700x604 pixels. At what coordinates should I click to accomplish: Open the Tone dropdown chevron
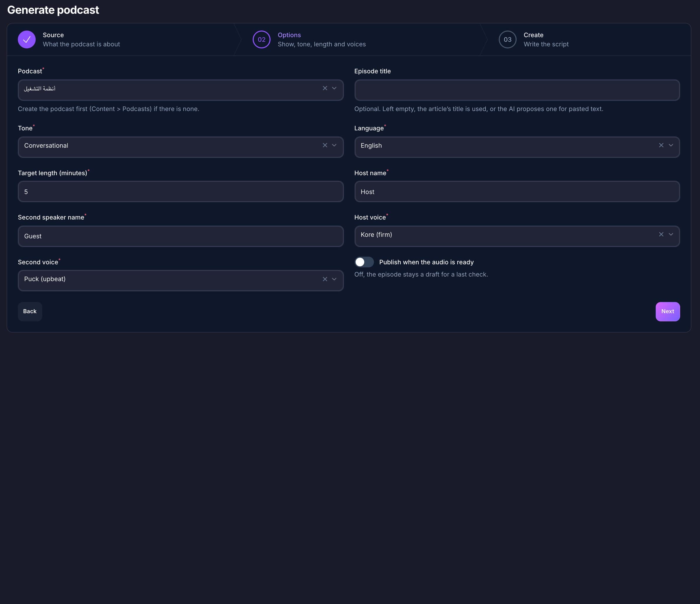pos(334,145)
